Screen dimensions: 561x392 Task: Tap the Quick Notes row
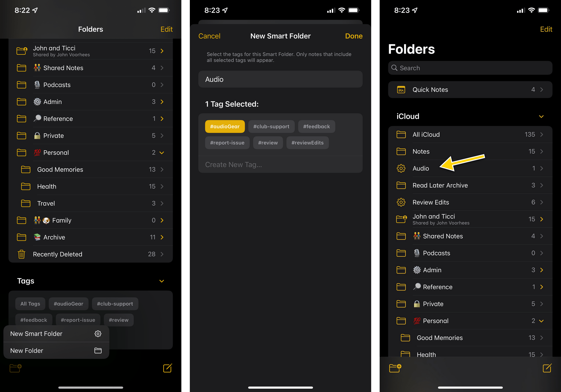[468, 90]
